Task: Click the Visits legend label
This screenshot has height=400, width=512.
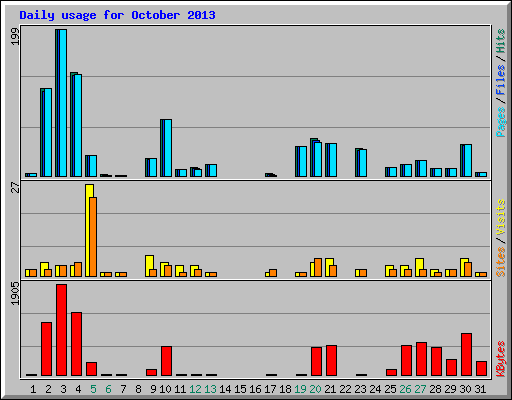Action: (x=501, y=218)
